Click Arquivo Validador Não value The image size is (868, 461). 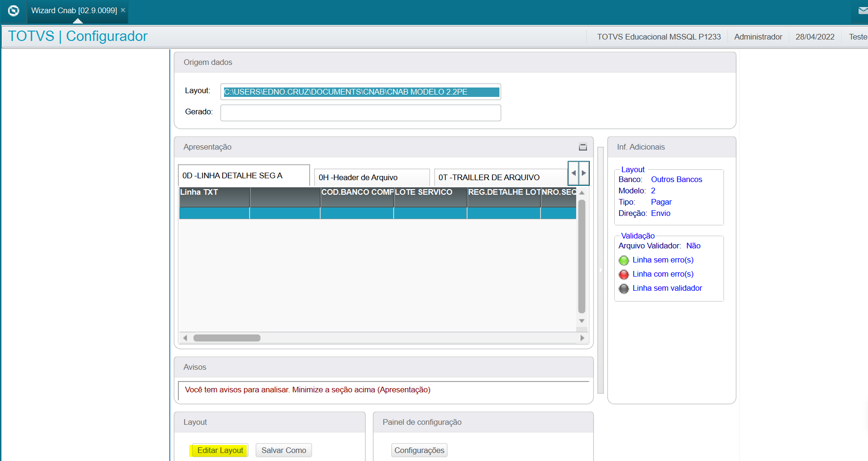point(693,246)
